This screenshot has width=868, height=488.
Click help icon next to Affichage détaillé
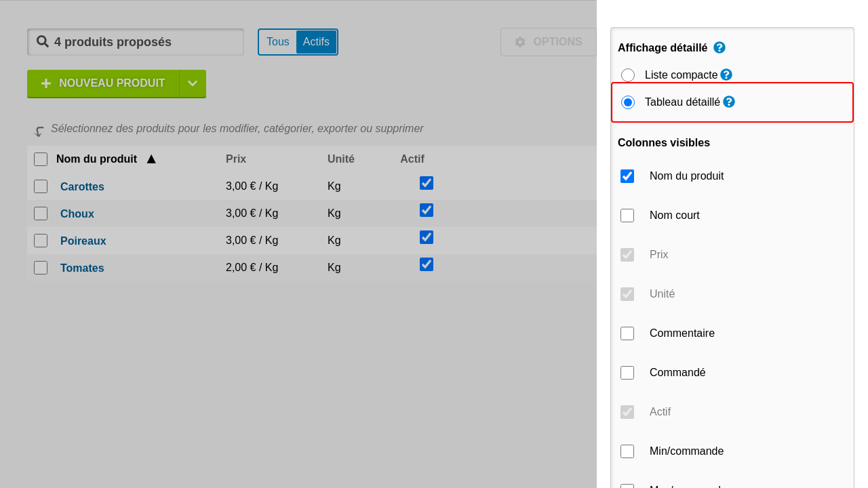[x=719, y=47]
